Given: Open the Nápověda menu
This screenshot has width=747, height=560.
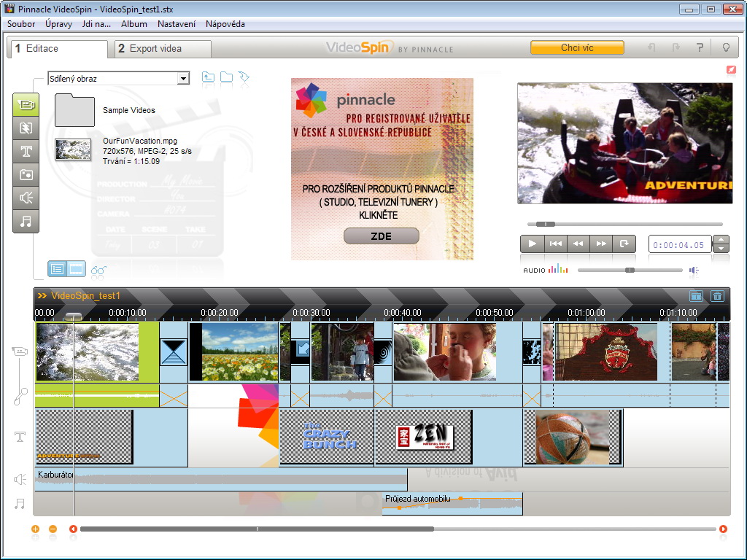Looking at the screenshot, I should [x=225, y=24].
